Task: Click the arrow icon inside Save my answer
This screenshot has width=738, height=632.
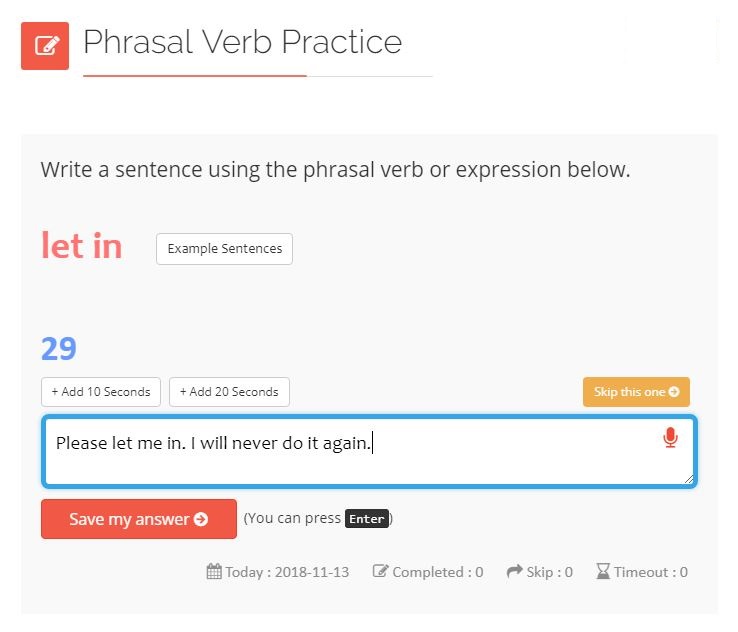Action: pos(201,519)
